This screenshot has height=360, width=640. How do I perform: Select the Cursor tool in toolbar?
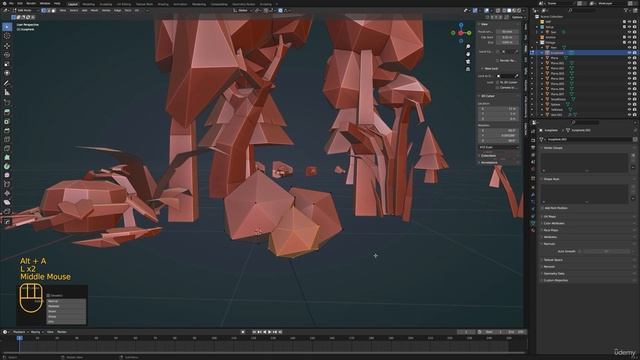(x=7, y=36)
